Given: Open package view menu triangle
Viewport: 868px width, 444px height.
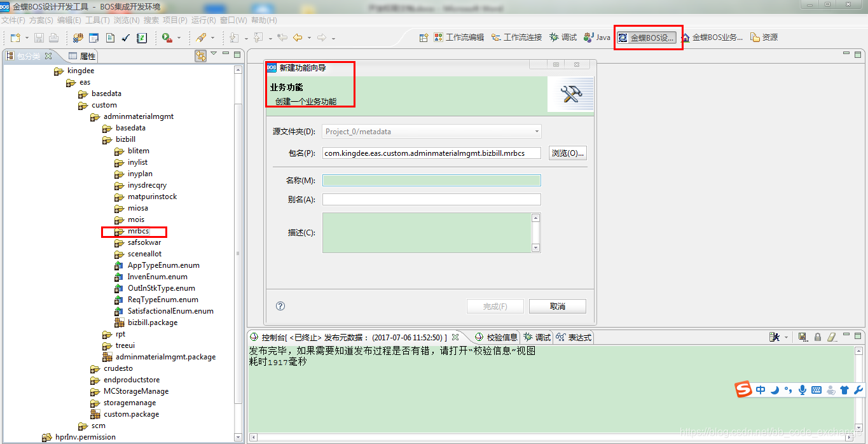Looking at the screenshot, I should (x=214, y=55).
